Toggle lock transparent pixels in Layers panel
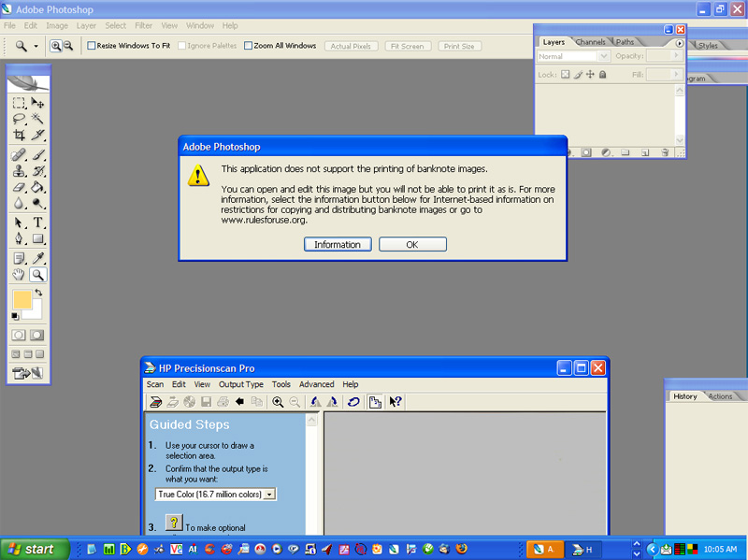This screenshot has height=560, width=748. pos(566,75)
